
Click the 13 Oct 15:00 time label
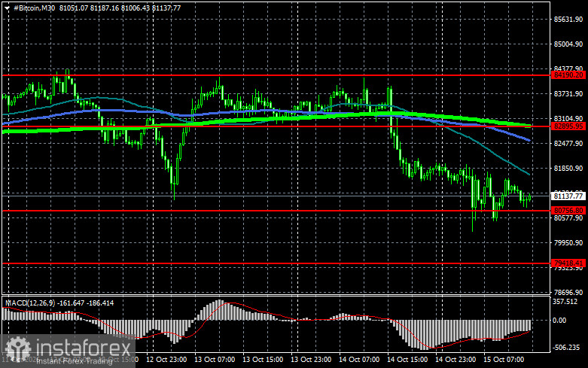pyautogui.click(x=263, y=360)
